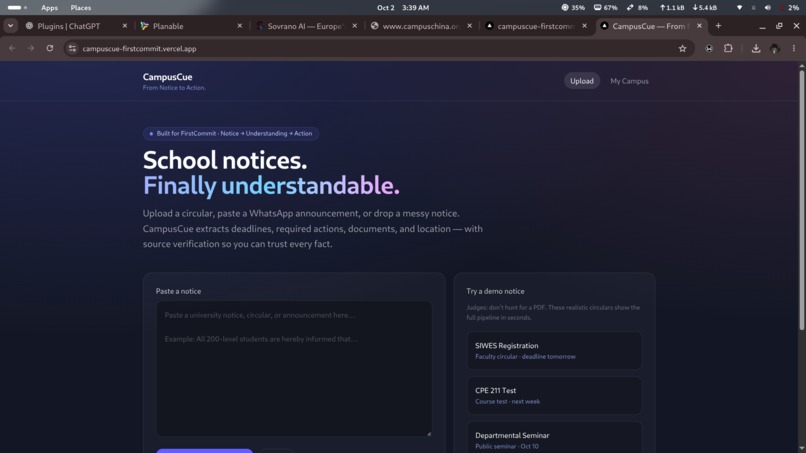
Task: Click the 8% swap usage indicator
Action: point(637,8)
